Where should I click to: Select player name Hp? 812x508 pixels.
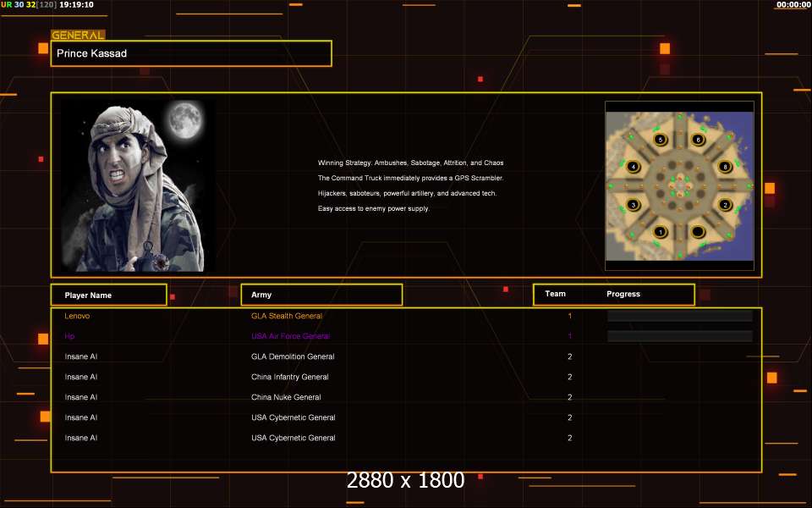[x=69, y=336]
